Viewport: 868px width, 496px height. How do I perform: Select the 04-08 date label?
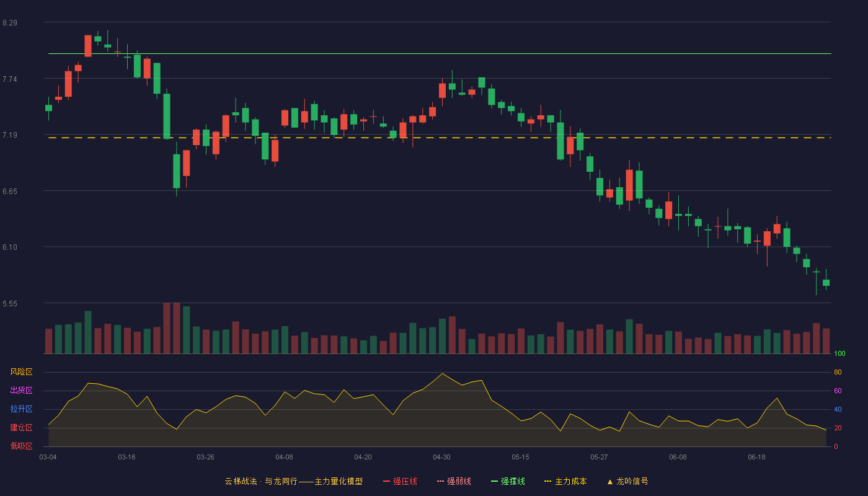284,457
